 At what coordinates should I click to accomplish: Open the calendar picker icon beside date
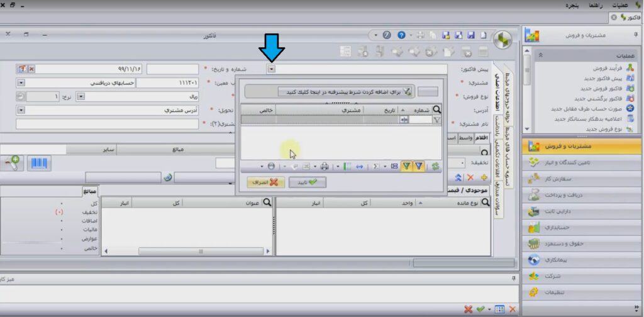coord(23,69)
